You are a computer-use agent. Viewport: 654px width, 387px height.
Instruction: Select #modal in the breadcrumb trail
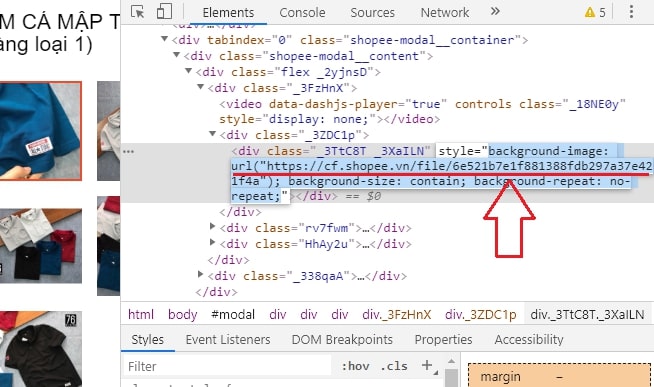[x=233, y=314]
